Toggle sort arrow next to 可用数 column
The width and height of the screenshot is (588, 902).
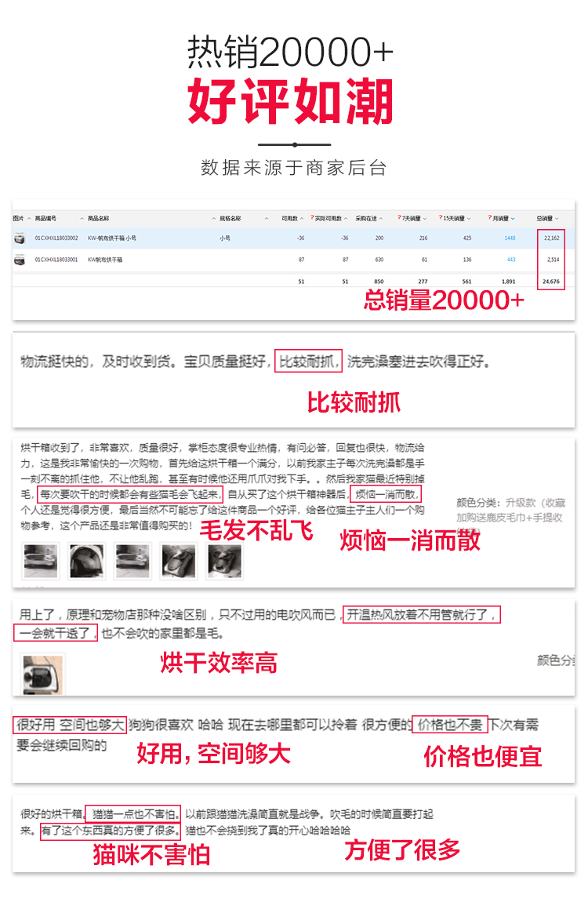302,219
